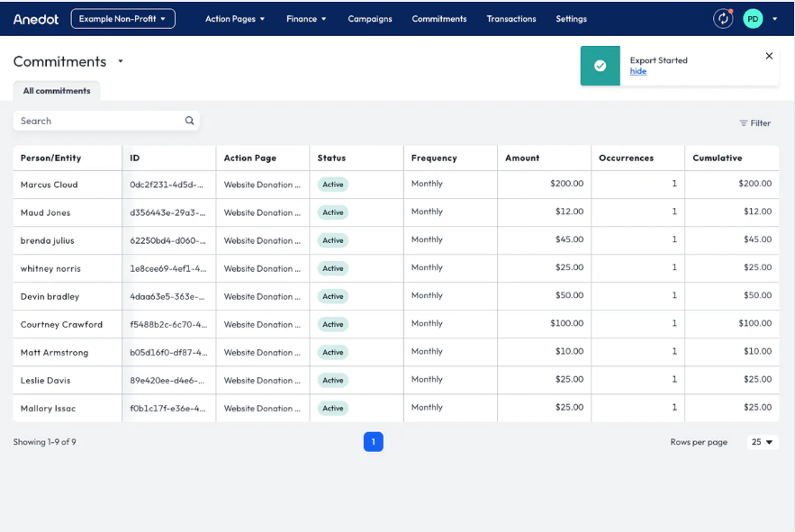Click Active badge in Marcus Cloud row
Viewport: 795px width, 532px height.
coord(332,185)
